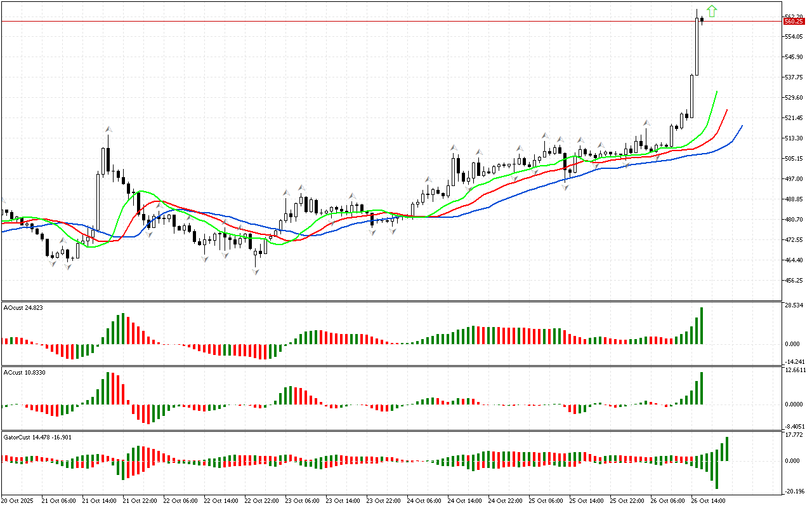
Task: Click the 28.534 AO scale value
Action: point(794,305)
